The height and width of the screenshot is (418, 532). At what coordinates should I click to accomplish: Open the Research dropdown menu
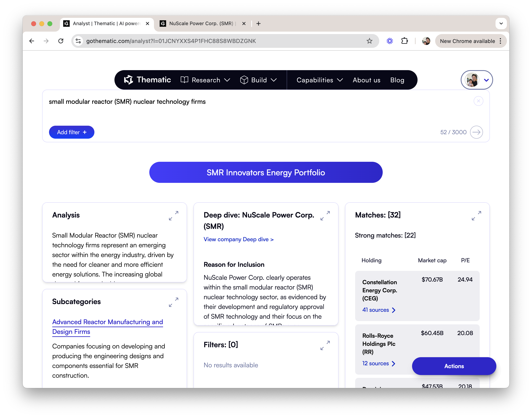(x=205, y=80)
